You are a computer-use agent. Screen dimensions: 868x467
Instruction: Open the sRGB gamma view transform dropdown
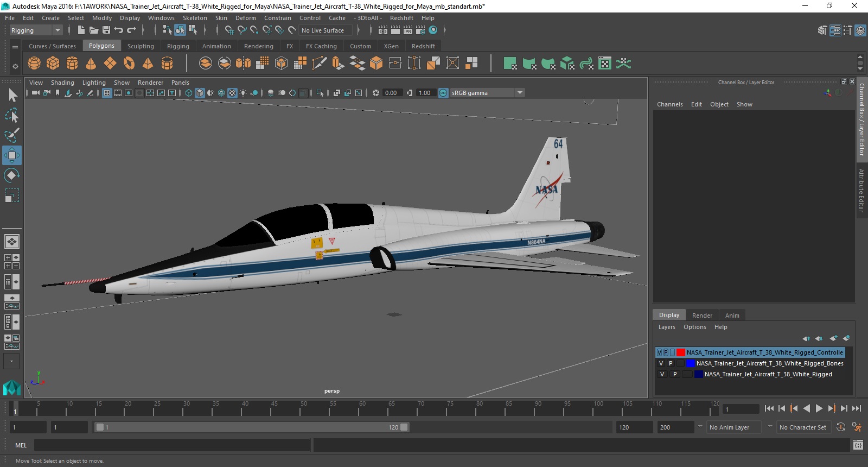point(487,93)
